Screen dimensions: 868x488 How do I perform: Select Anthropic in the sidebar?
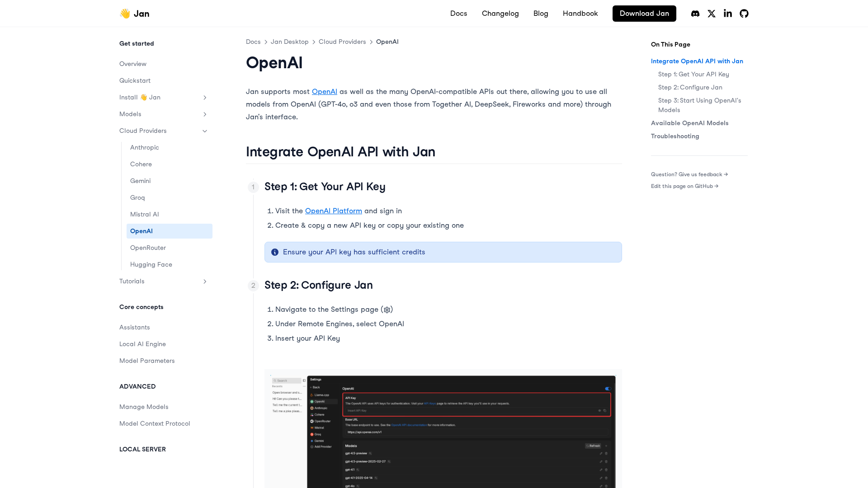tap(145, 148)
